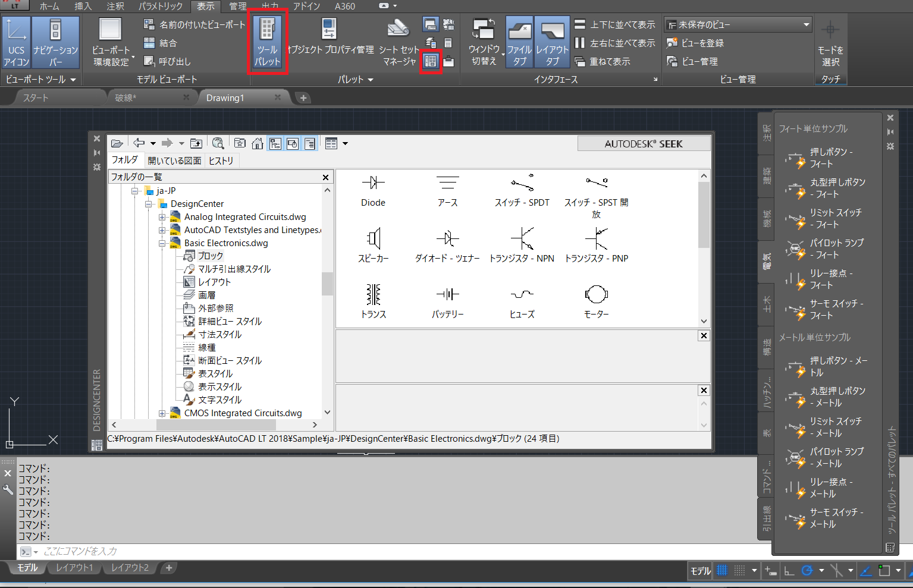This screenshot has height=588, width=913.
Task: Open the DesignCenter Views dropdown arrow
Action: pos(345,143)
